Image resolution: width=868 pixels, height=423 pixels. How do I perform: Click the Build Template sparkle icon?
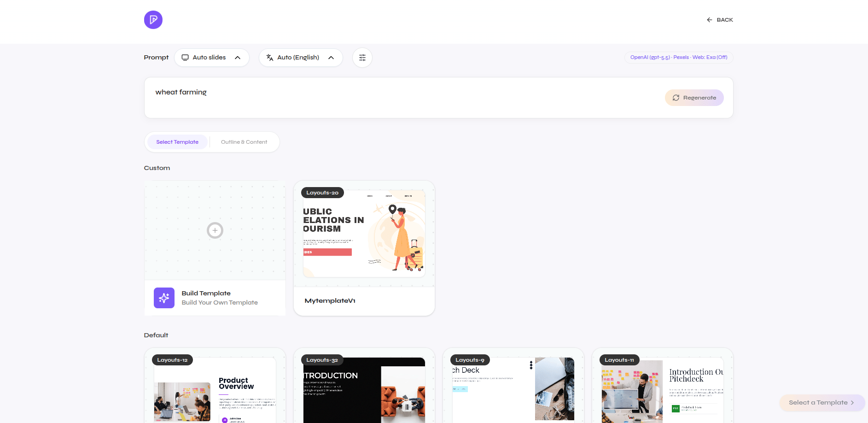coord(164,298)
